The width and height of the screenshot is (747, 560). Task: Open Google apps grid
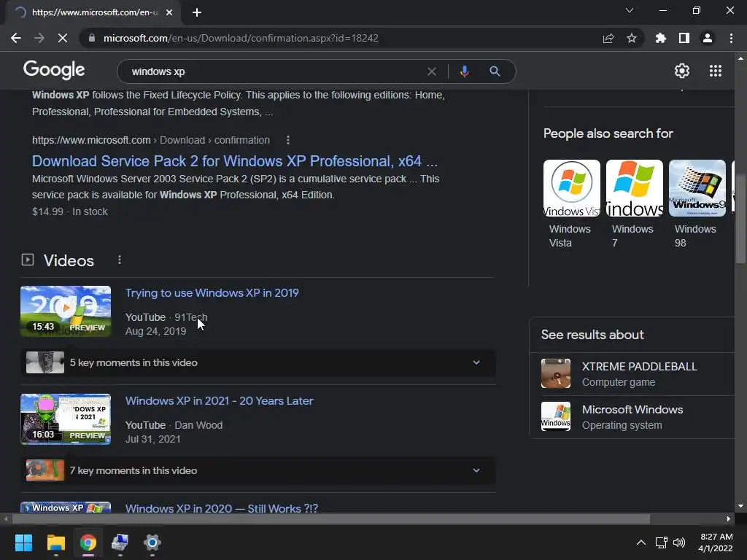pos(716,71)
